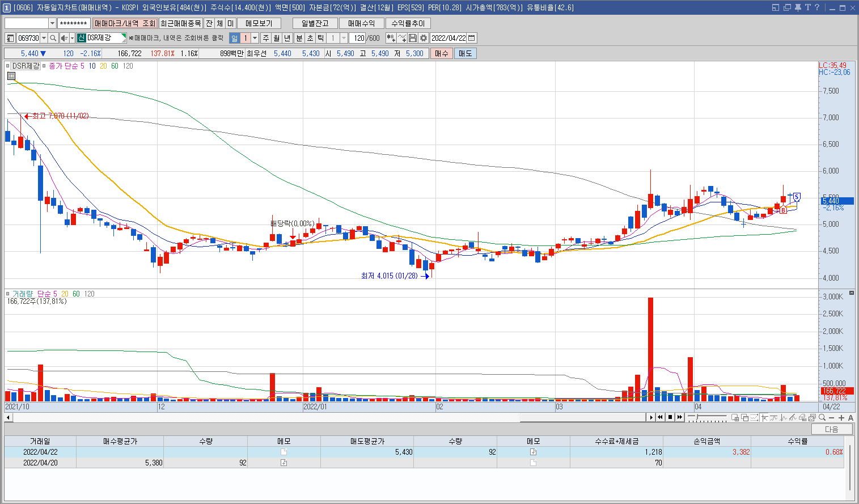859x504 pixels.
Task: Open the calendar date picker icon
Action: 472,38
